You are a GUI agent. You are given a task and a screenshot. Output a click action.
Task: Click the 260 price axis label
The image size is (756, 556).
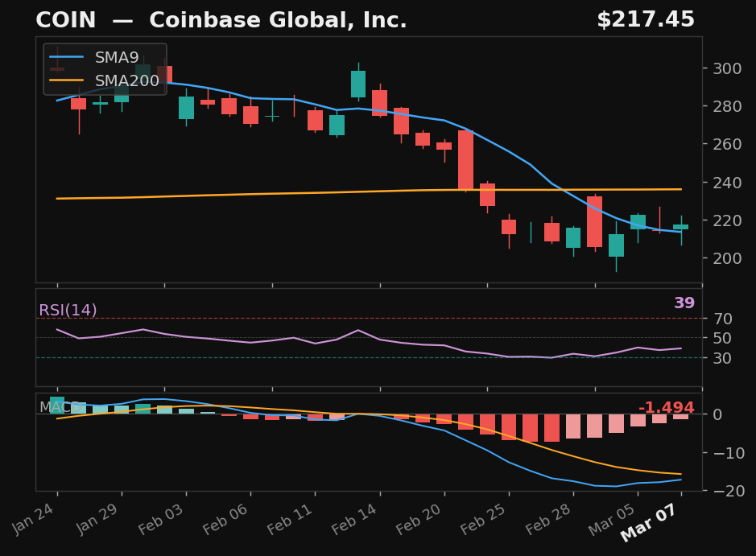pyautogui.click(x=728, y=144)
